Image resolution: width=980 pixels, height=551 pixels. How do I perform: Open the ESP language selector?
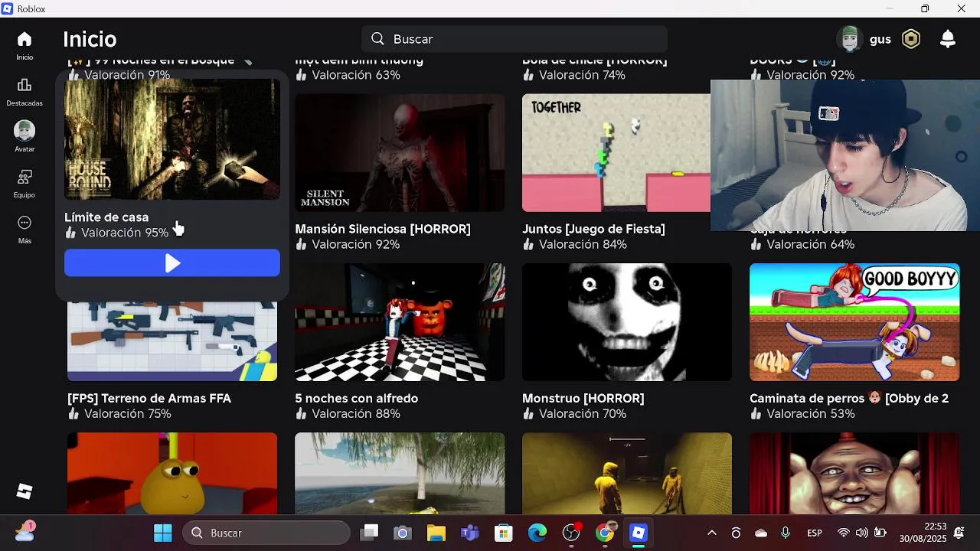815,533
